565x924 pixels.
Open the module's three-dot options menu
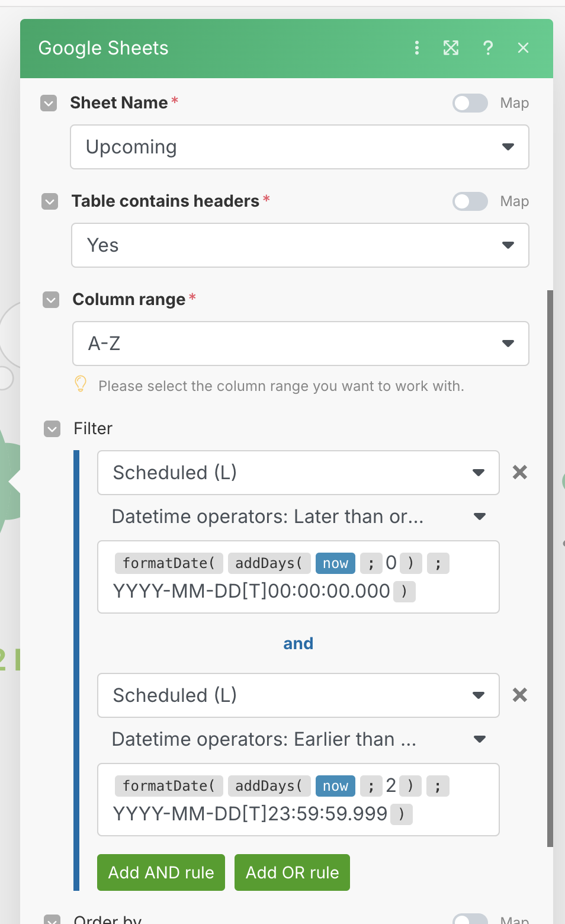417,48
